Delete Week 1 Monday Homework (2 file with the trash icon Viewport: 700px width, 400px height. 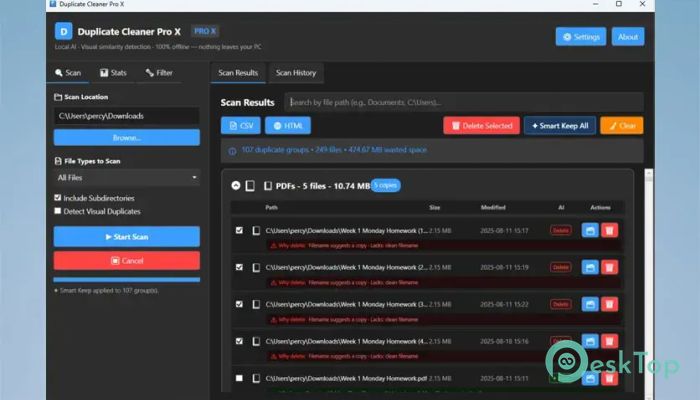pyautogui.click(x=609, y=267)
